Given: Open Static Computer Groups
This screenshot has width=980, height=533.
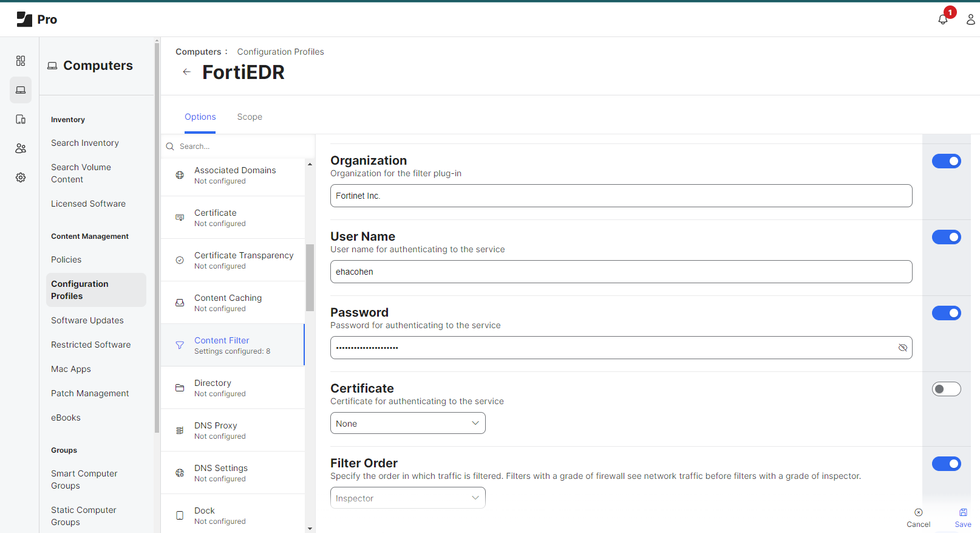Looking at the screenshot, I should click(x=84, y=516).
